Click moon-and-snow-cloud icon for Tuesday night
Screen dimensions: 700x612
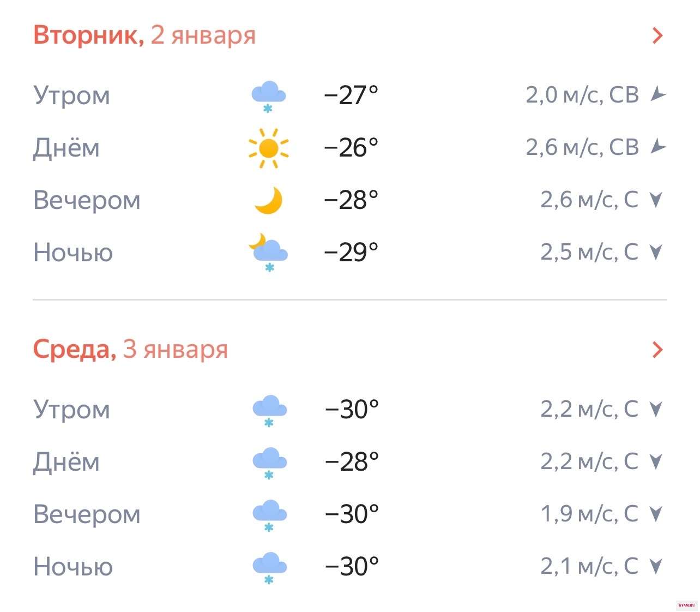coord(268,253)
